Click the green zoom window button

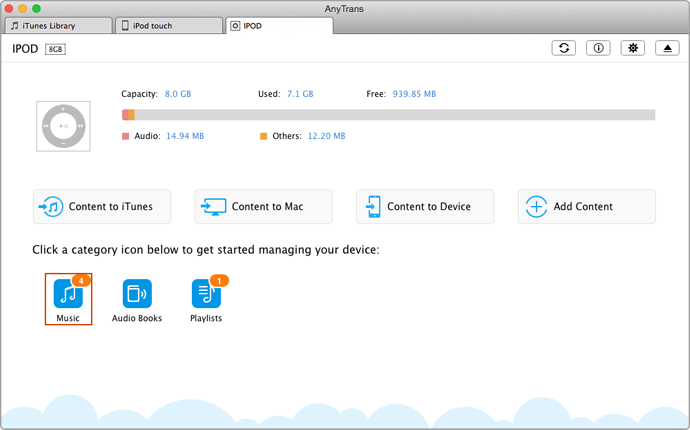coord(37,8)
